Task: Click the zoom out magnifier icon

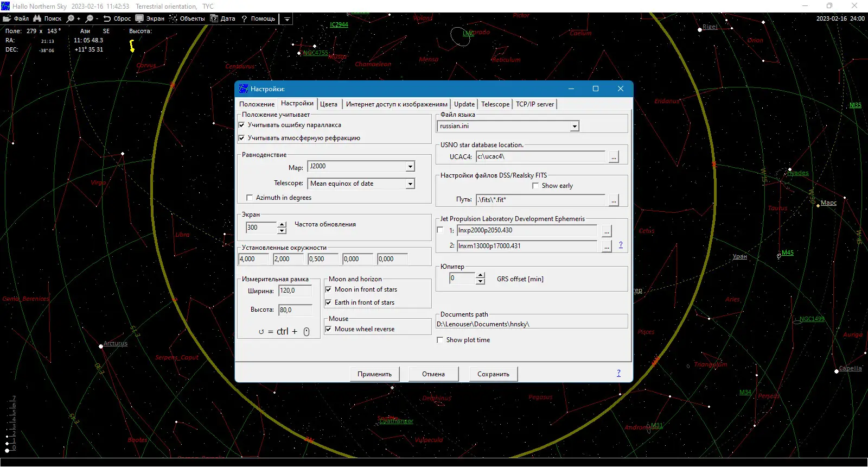Action: [x=90, y=18]
